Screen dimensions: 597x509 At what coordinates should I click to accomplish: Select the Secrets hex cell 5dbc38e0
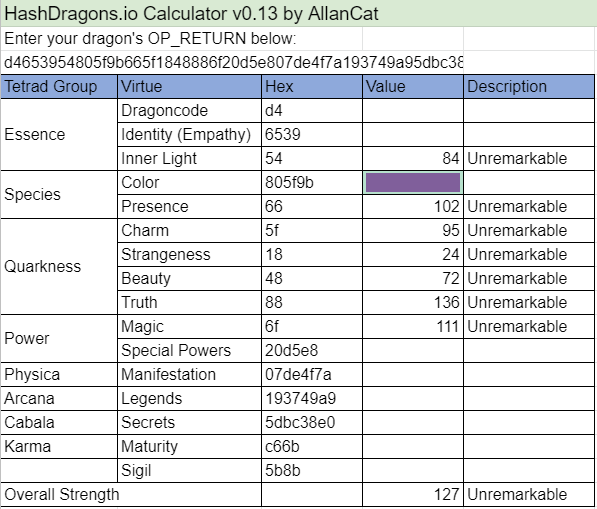pos(312,422)
